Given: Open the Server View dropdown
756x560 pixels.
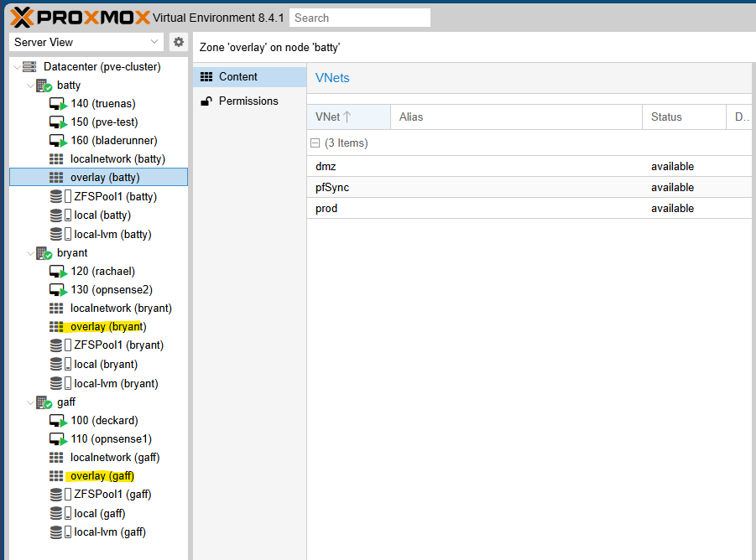Looking at the screenshot, I should coord(86,42).
